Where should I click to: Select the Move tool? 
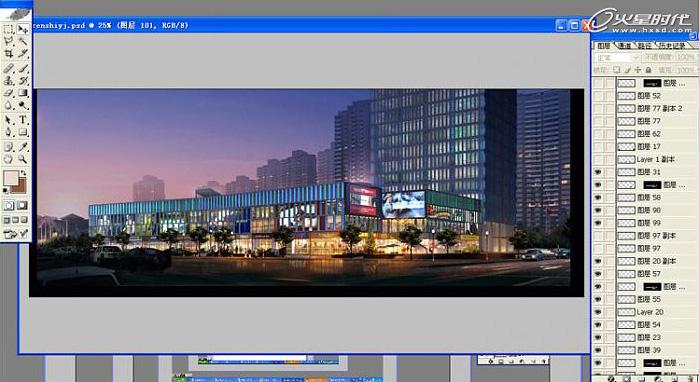pos(23,29)
